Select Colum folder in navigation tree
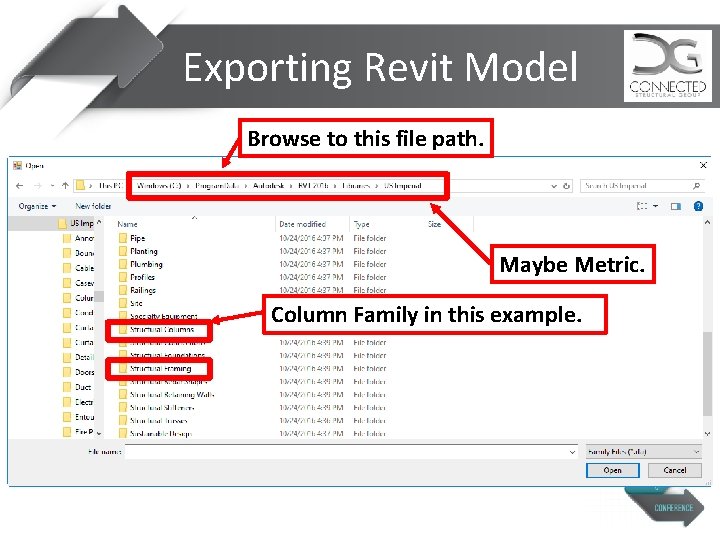 (x=84, y=298)
